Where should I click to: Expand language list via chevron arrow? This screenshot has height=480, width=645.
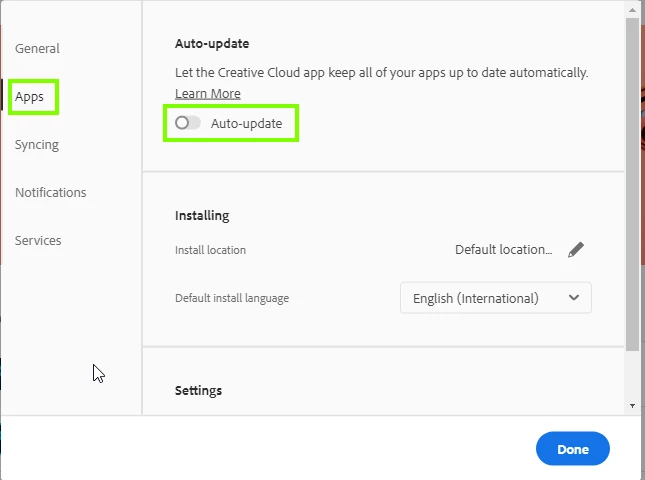coord(574,297)
